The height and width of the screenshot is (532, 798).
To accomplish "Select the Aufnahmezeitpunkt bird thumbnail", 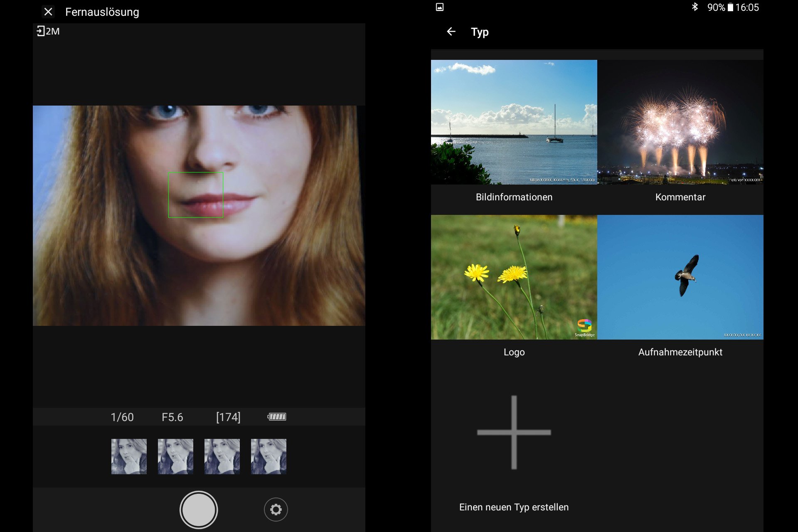I will [680, 277].
